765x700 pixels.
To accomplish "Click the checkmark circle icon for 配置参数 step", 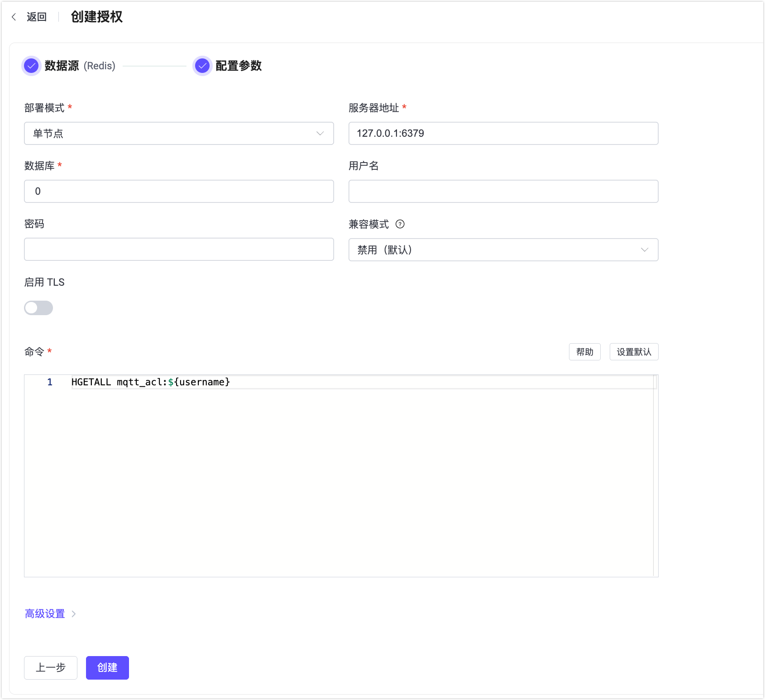I will click(x=202, y=66).
